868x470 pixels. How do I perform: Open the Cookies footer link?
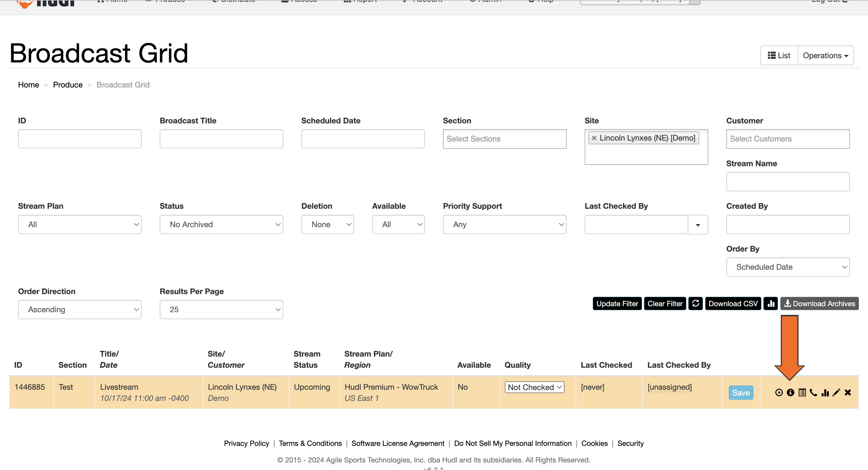[x=594, y=443]
